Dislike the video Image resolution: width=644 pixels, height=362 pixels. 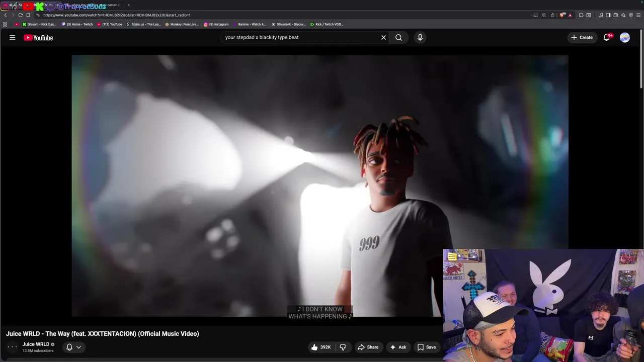click(343, 347)
